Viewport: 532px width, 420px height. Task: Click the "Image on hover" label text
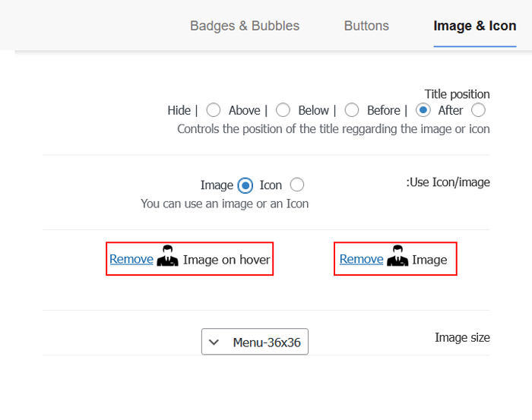[x=226, y=260]
